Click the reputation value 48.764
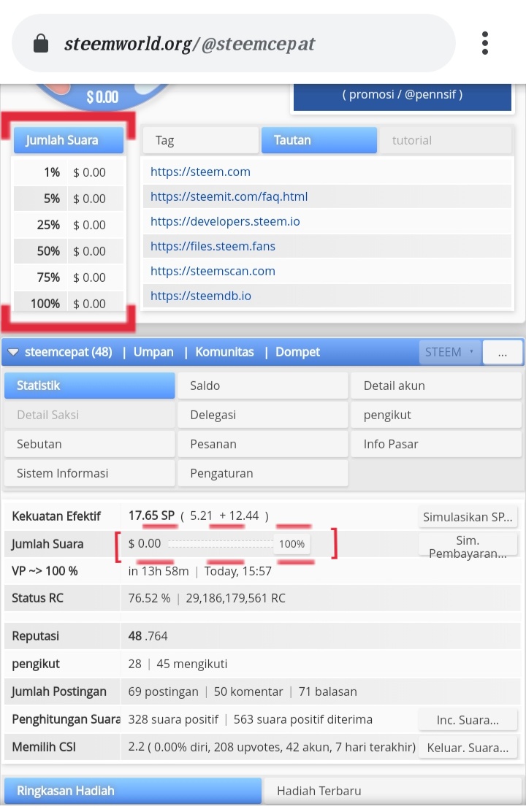This screenshot has width=526, height=812. pyautogui.click(x=148, y=636)
